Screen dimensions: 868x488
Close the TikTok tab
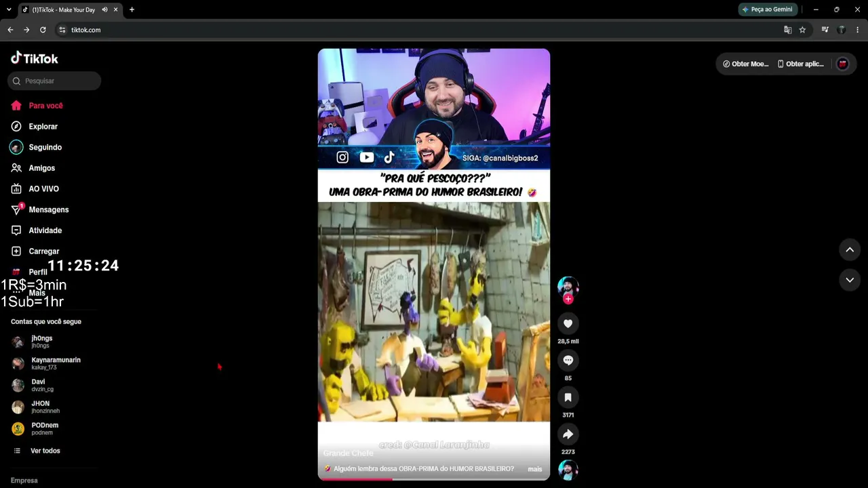(115, 9)
